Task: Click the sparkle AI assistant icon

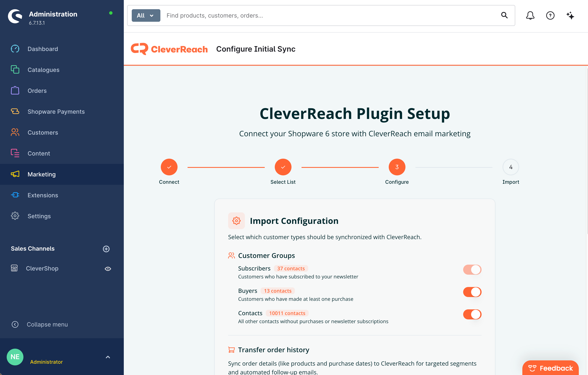Action: tap(570, 15)
